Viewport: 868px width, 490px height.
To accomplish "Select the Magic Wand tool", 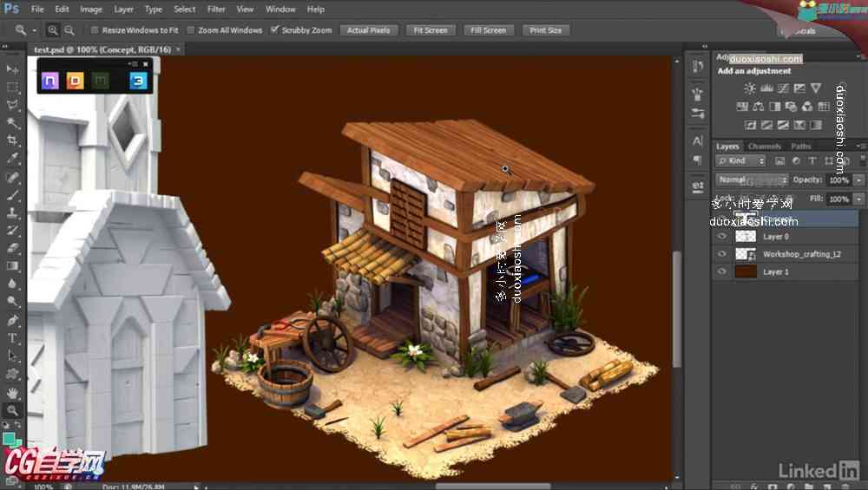I will point(12,123).
